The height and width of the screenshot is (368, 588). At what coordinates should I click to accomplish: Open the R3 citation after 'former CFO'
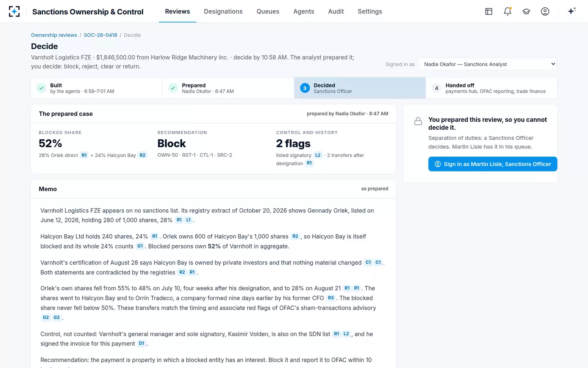point(331,298)
